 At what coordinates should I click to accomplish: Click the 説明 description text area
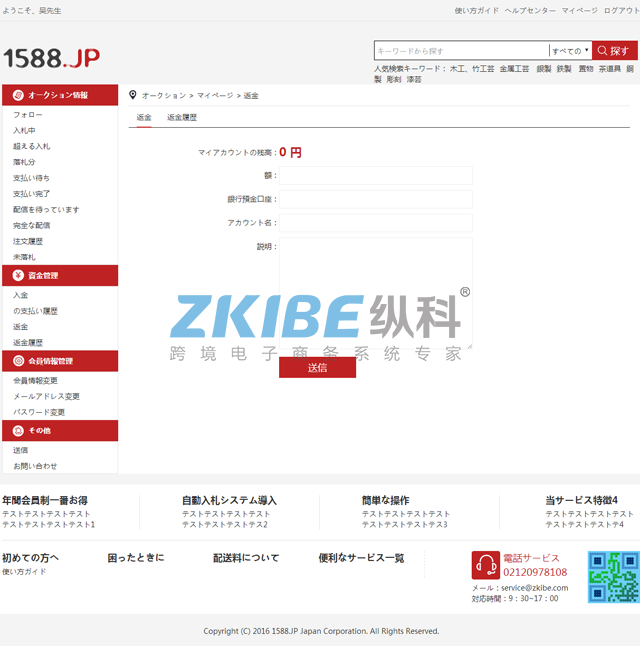click(x=376, y=293)
